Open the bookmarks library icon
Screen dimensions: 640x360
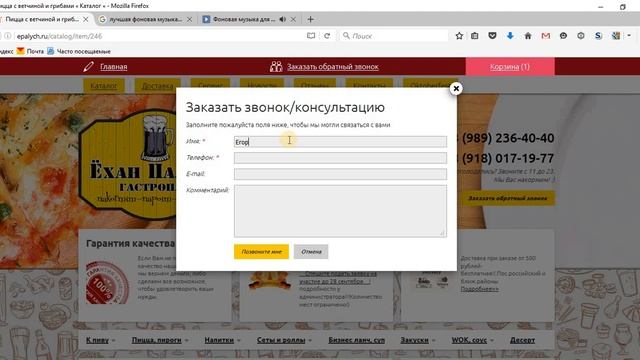475,36
